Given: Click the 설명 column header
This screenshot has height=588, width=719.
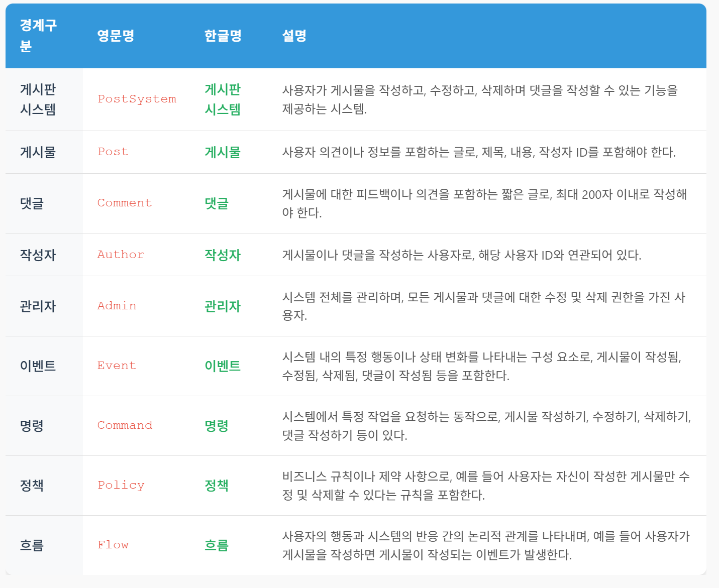Looking at the screenshot, I should pyautogui.click(x=294, y=36).
